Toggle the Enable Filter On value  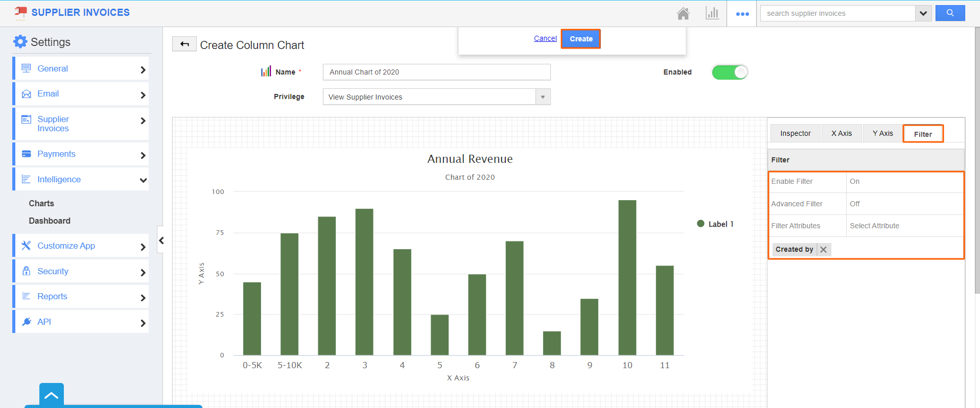(x=854, y=181)
